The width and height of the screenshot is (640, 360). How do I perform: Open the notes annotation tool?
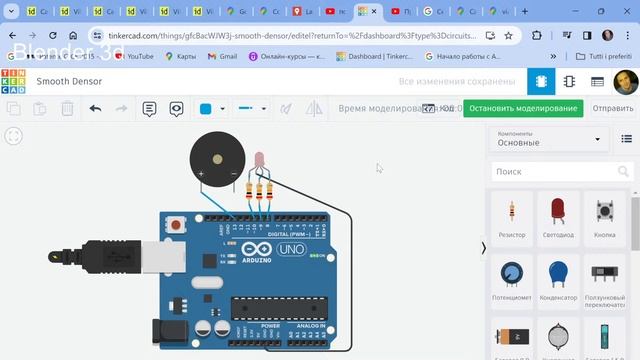coord(149,109)
